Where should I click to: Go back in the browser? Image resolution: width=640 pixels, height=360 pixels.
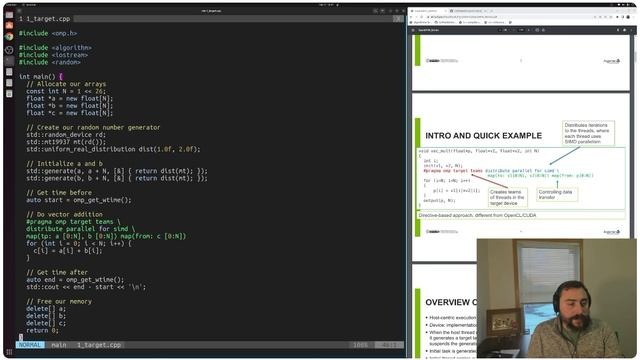[x=411, y=17]
